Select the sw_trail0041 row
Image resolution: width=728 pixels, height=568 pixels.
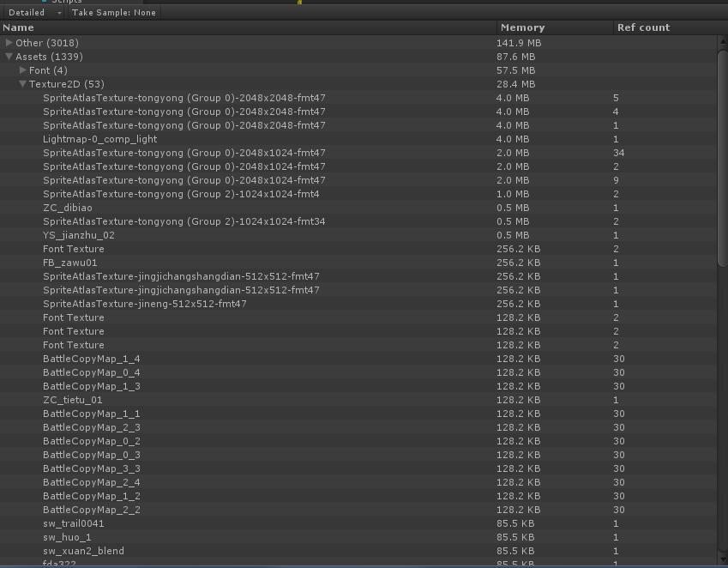358,523
